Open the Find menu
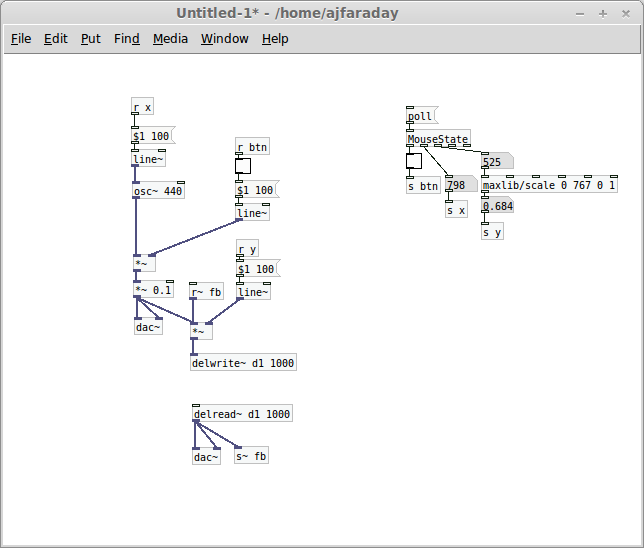Screen dimensions: 644x548 coord(126,39)
